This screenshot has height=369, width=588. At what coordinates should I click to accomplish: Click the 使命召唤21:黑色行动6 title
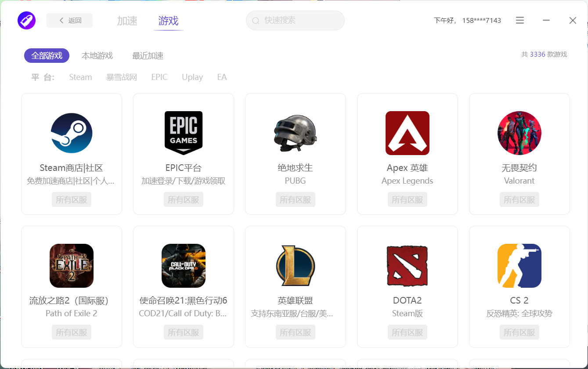(184, 300)
